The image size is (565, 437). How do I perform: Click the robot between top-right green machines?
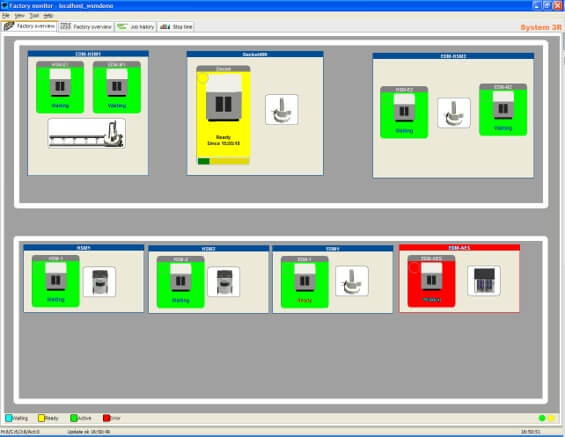(454, 113)
